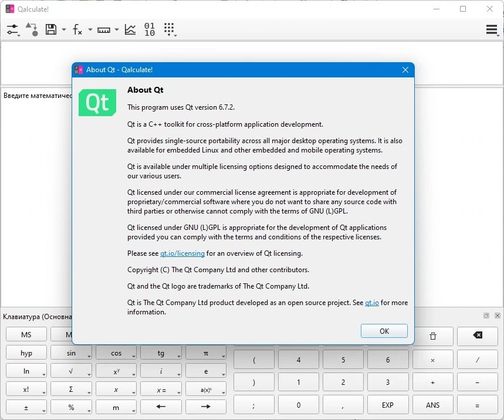
Task: Click the x^y power key
Action: (116, 371)
